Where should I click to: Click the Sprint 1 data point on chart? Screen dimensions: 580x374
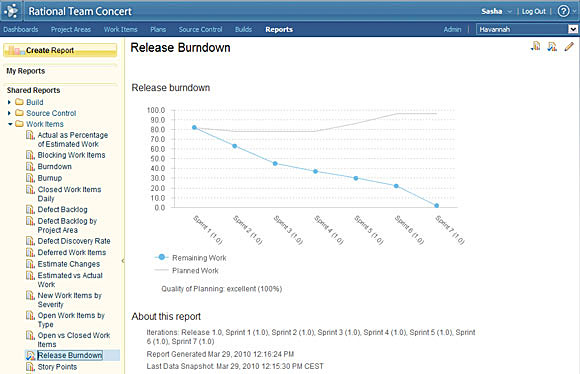[x=195, y=127]
